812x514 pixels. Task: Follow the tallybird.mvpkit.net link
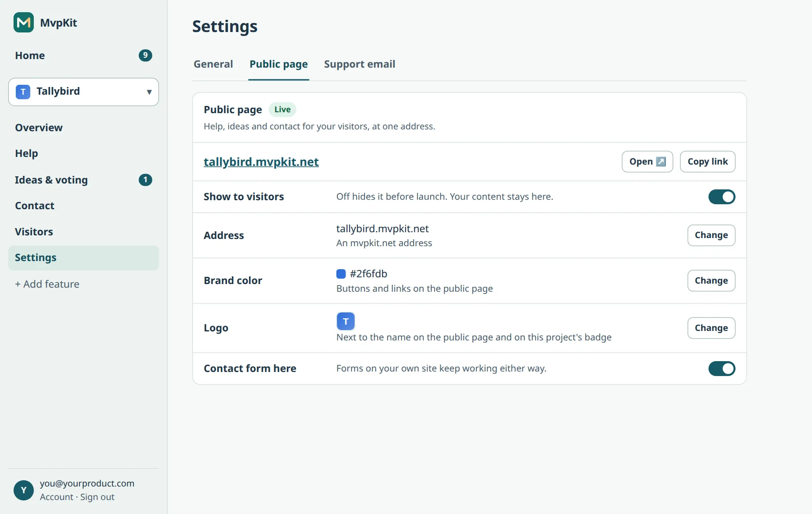(261, 162)
